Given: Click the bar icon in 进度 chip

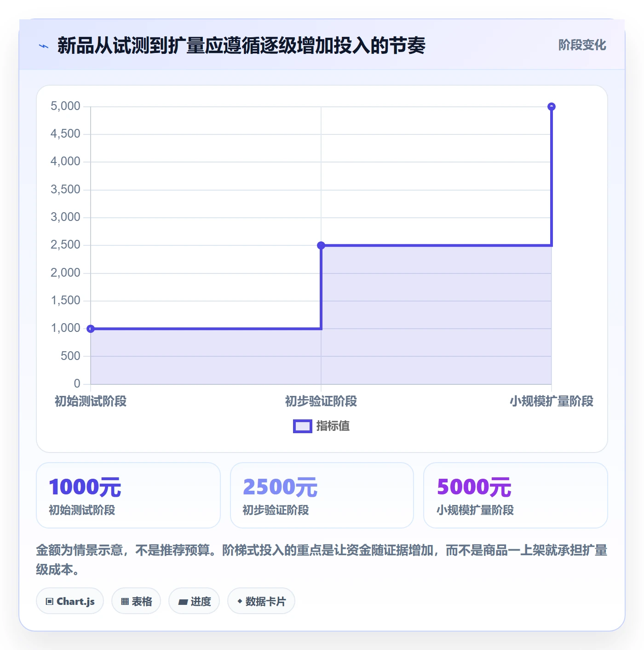Looking at the screenshot, I should [183, 602].
